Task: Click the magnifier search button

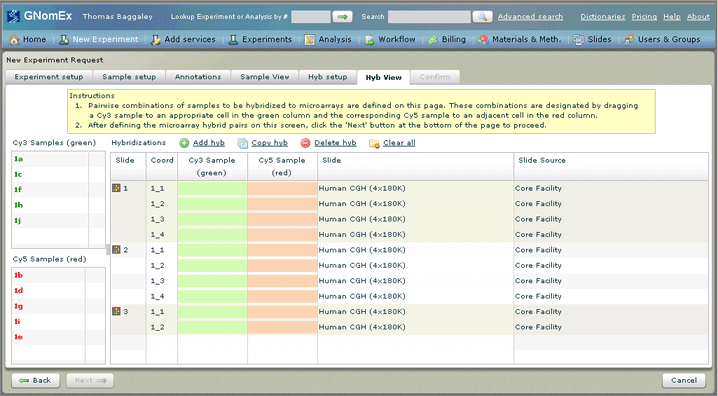Action: pyautogui.click(x=482, y=17)
